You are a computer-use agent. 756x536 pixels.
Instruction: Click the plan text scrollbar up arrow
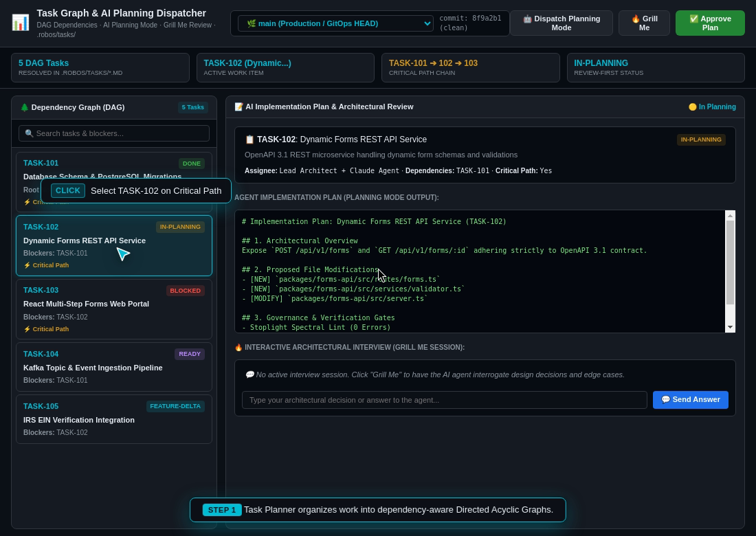point(730,216)
